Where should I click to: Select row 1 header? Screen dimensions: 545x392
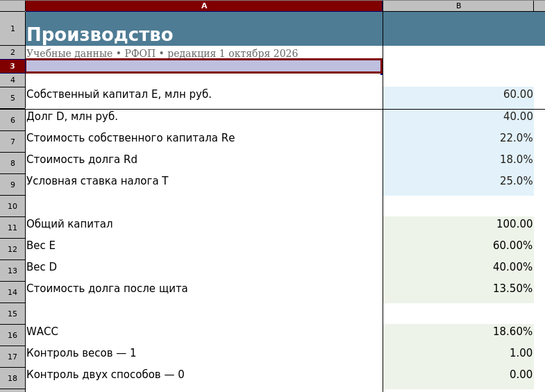pos(12,28)
